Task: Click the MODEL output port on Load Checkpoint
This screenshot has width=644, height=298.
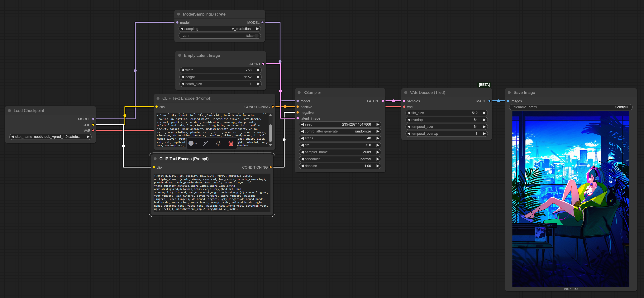Action: click(x=93, y=119)
